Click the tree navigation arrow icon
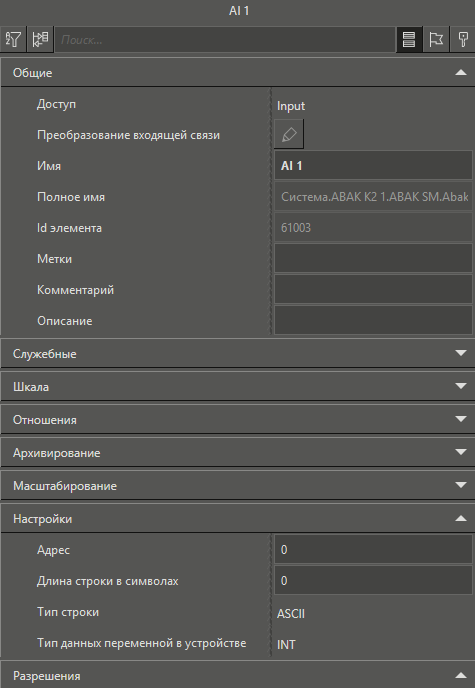This screenshot has height=688, width=475. coord(40,39)
